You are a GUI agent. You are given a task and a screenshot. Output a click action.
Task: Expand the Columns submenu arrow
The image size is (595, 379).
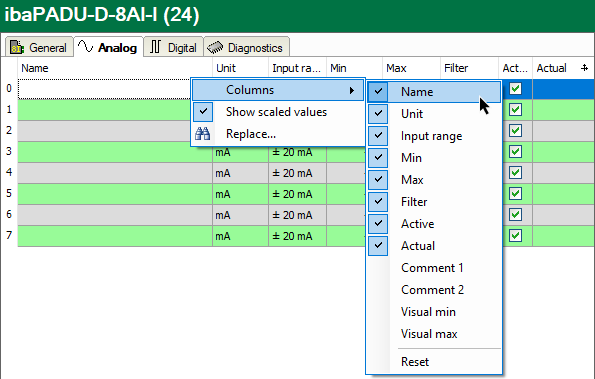tap(352, 90)
